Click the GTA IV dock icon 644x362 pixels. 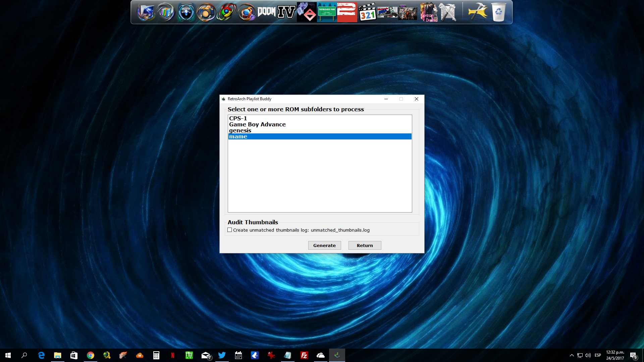(x=286, y=12)
